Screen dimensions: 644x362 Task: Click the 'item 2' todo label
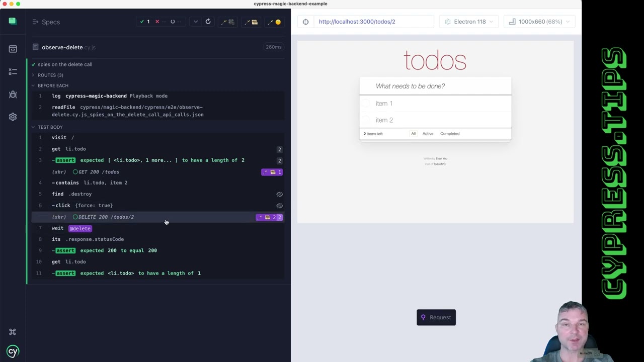pos(384,120)
